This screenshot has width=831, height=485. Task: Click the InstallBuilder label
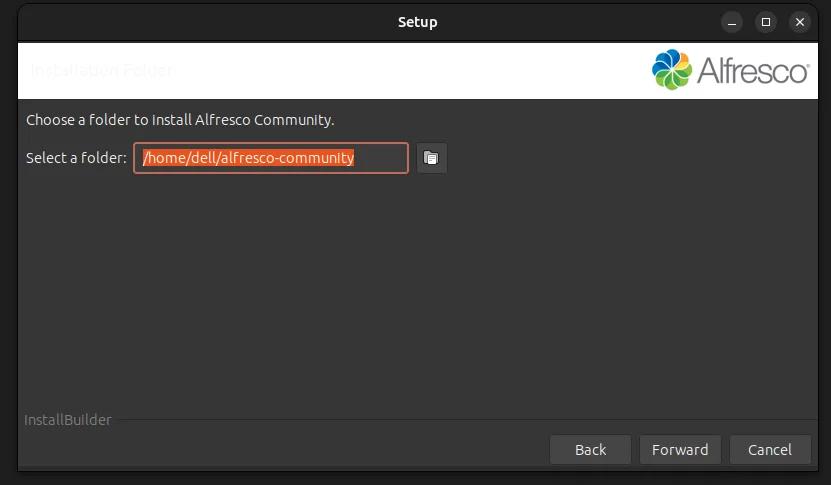[68, 420]
